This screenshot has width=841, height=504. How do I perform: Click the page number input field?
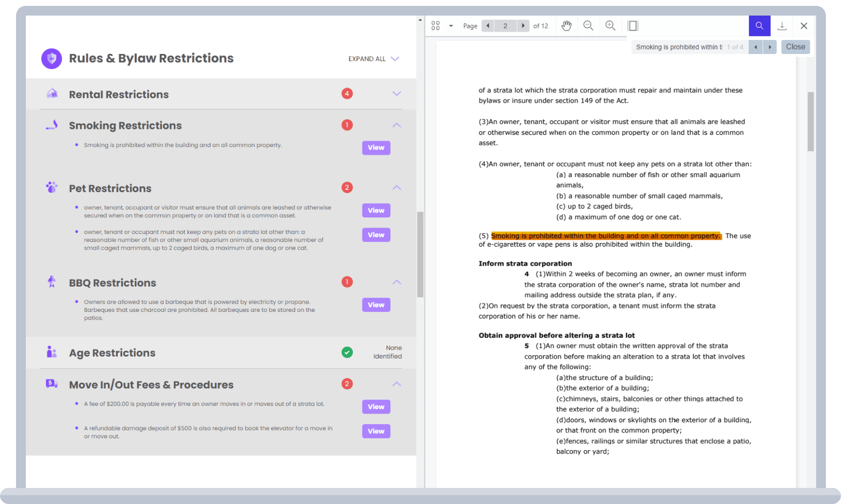click(x=505, y=26)
